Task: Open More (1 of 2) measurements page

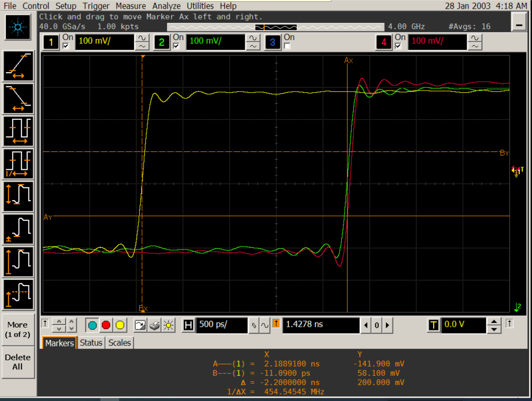Action: (18, 329)
